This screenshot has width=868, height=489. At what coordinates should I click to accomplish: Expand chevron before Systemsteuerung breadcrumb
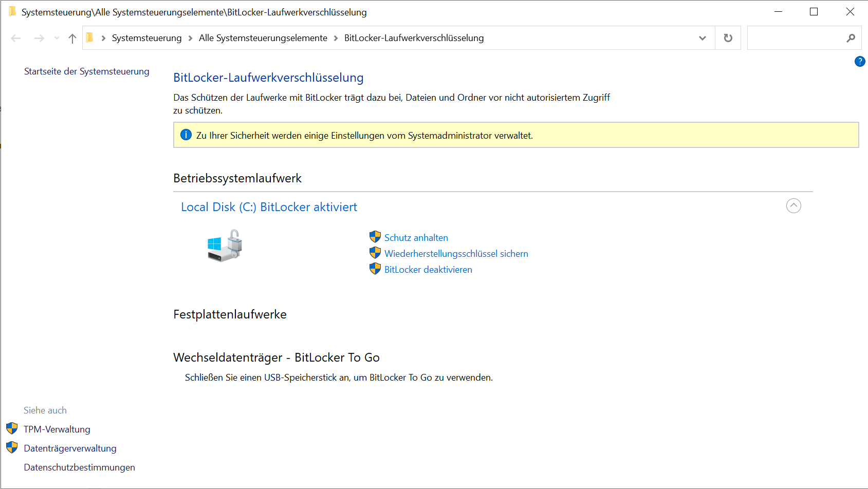tap(103, 38)
